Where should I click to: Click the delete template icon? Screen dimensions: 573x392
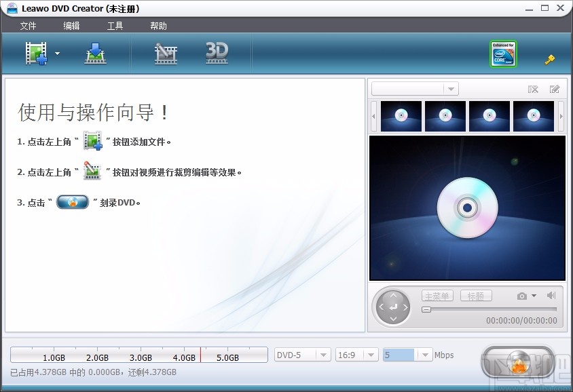click(x=533, y=89)
